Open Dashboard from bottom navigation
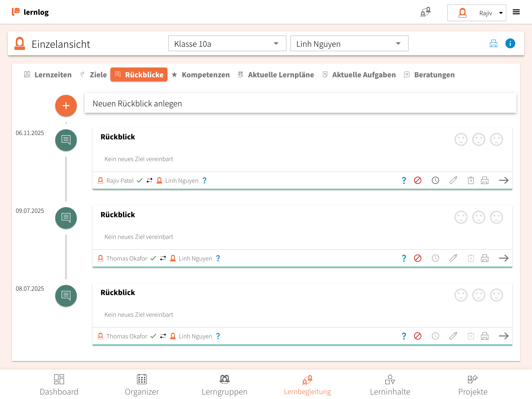Screen dimensions: 532x399 pyautogui.click(x=59, y=385)
